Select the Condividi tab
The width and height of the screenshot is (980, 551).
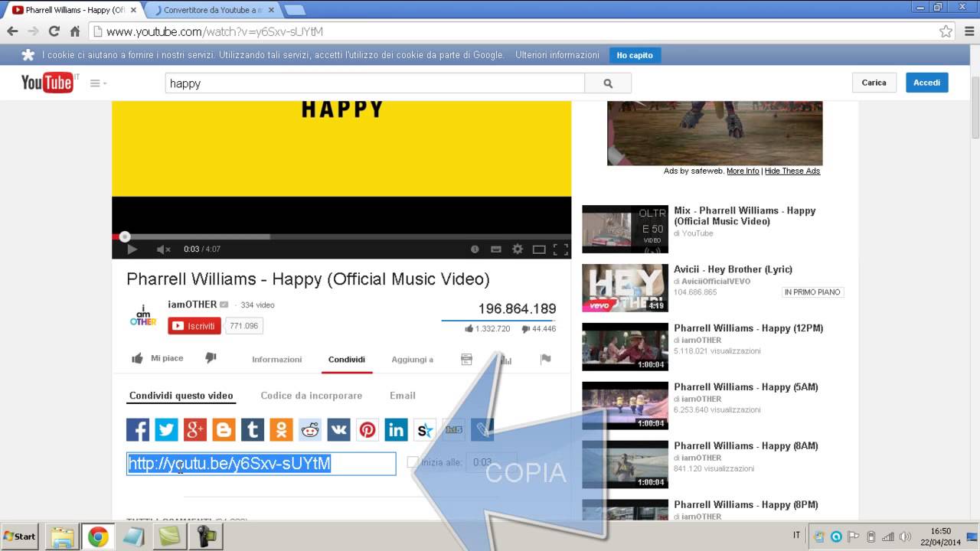click(x=347, y=359)
